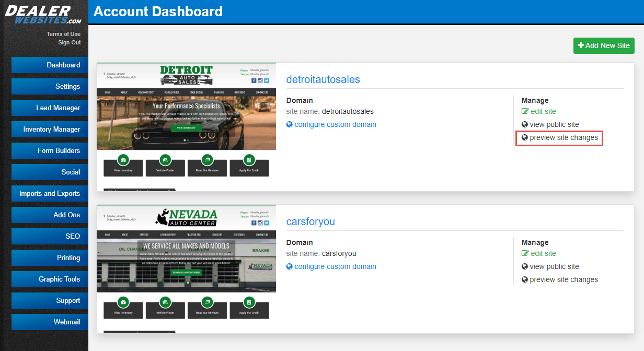Image resolution: width=644 pixels, height=351 pixels.
Task: Open Lead Manager section
Action: click(50, 108)
